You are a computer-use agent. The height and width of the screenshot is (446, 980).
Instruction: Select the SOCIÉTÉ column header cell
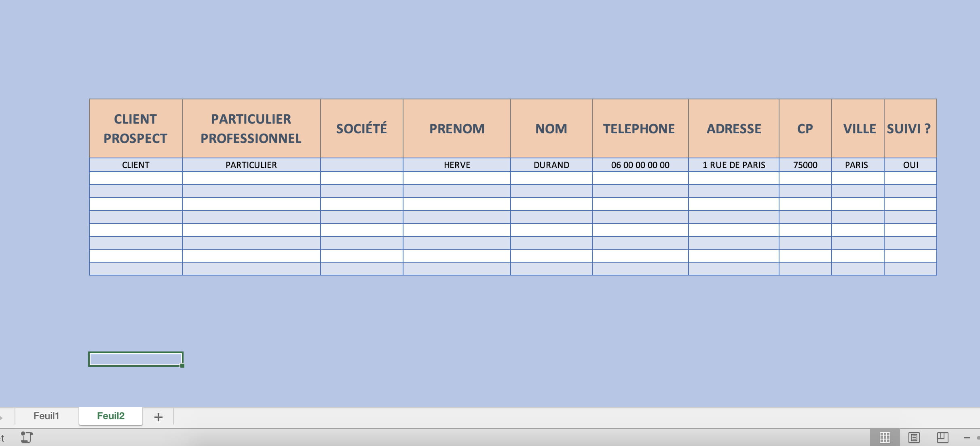click(361, 128)
